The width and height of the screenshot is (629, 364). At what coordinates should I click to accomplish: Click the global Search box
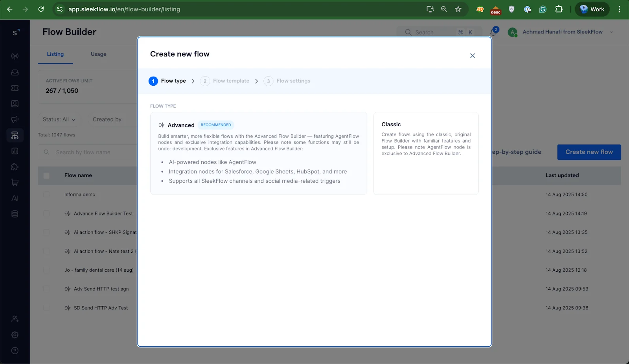tap(440, 32)
